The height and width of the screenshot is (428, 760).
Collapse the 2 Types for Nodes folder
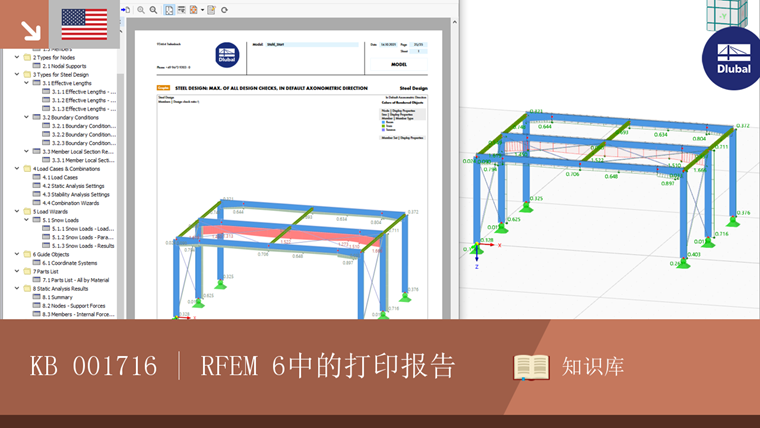17,57
